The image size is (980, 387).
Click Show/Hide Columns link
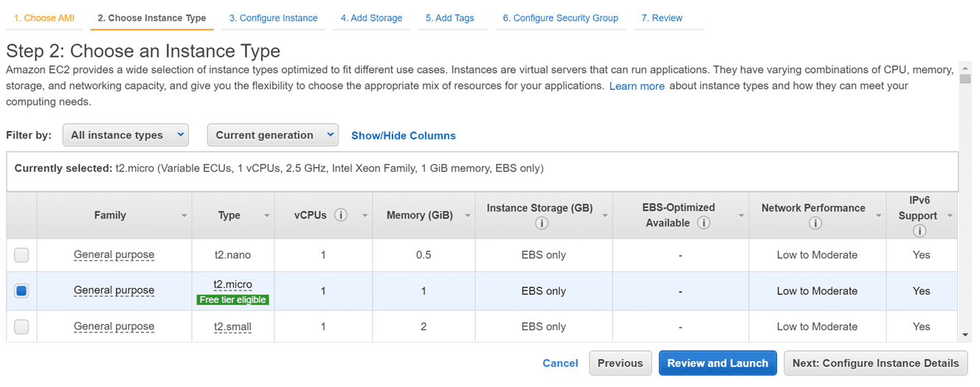point(403,136)
